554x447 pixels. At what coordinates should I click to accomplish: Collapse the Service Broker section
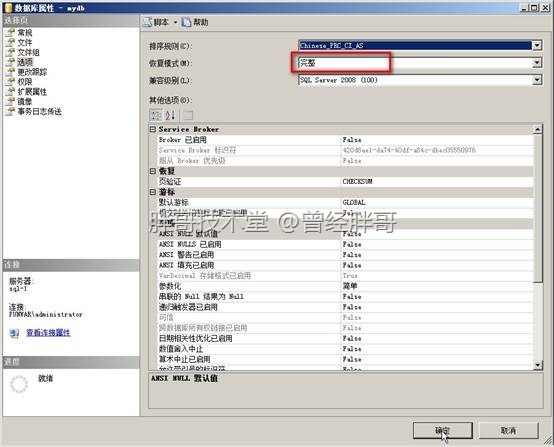(153, 129)
